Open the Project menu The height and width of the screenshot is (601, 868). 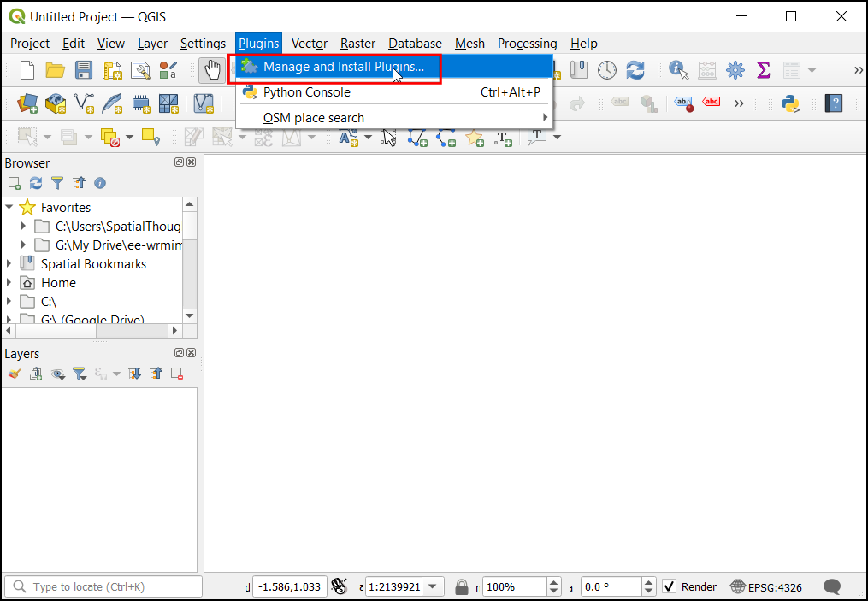(x=30, y=43)
